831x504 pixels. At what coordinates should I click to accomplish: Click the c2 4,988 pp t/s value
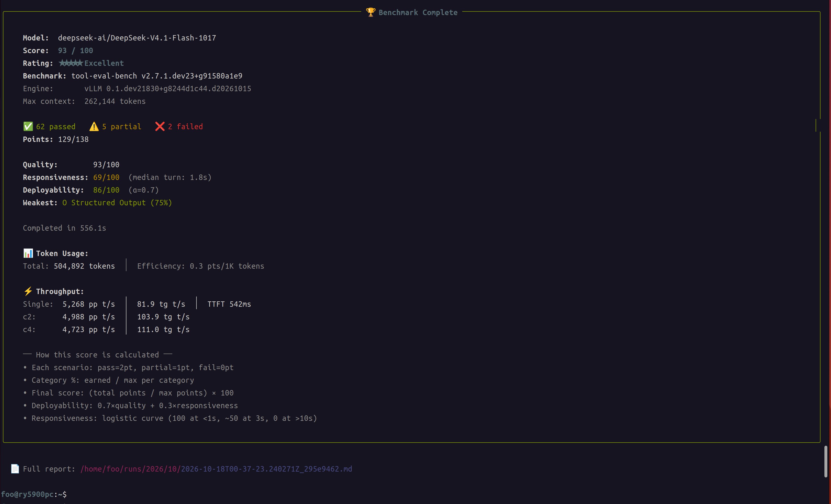(x=89, y=317)
